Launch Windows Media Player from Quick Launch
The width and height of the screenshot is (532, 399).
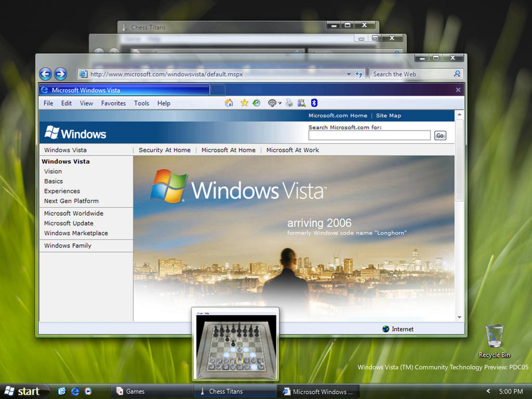coord(88,391)
